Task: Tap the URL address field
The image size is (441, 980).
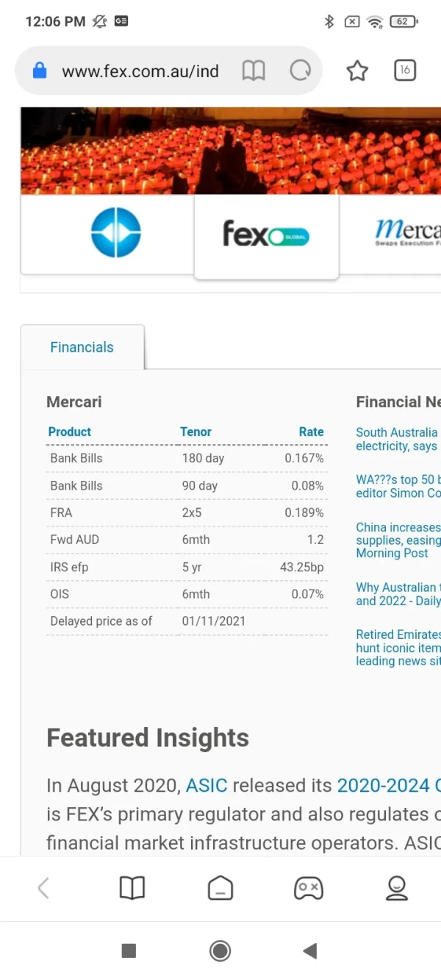Action: [x=140, y=71]
